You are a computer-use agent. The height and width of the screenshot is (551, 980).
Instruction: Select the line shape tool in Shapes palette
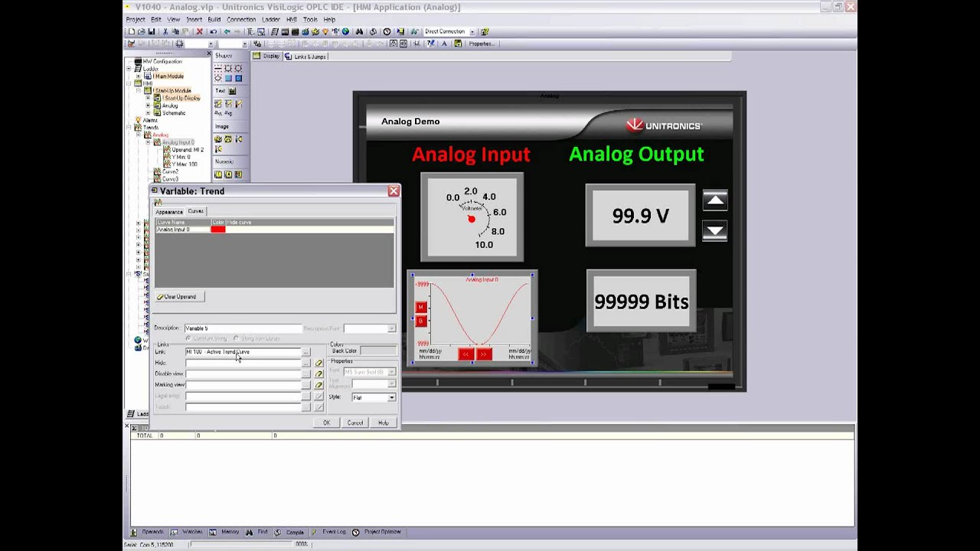217,68
